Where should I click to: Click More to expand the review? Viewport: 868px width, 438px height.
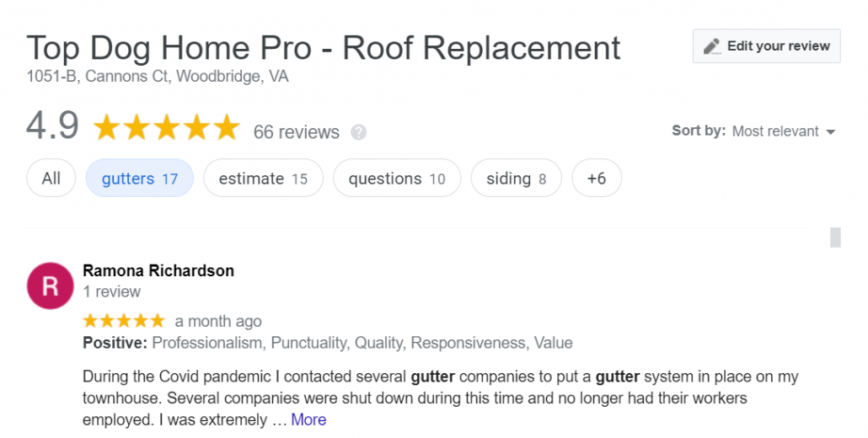coord(308,419)
